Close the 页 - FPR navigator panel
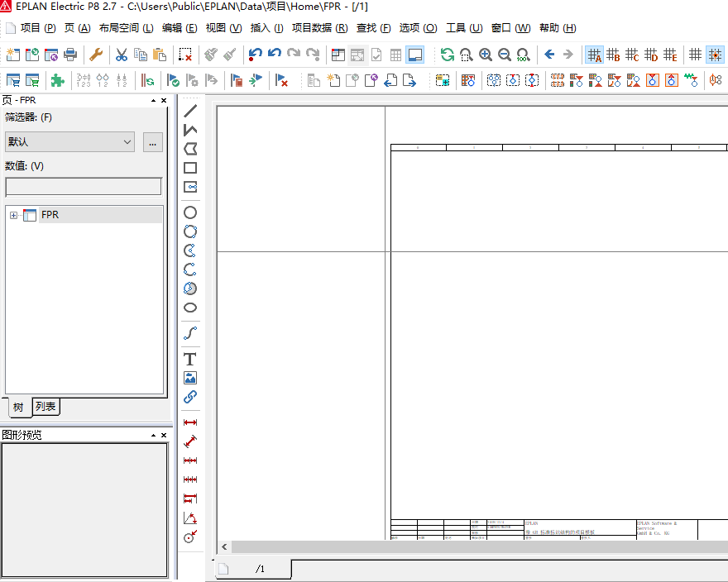Viewport: 728px width, 582px height. pos(164,100)
